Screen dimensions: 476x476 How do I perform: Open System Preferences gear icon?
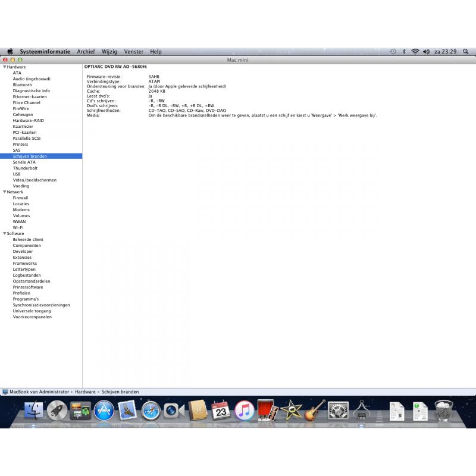(x=338, y=411)
